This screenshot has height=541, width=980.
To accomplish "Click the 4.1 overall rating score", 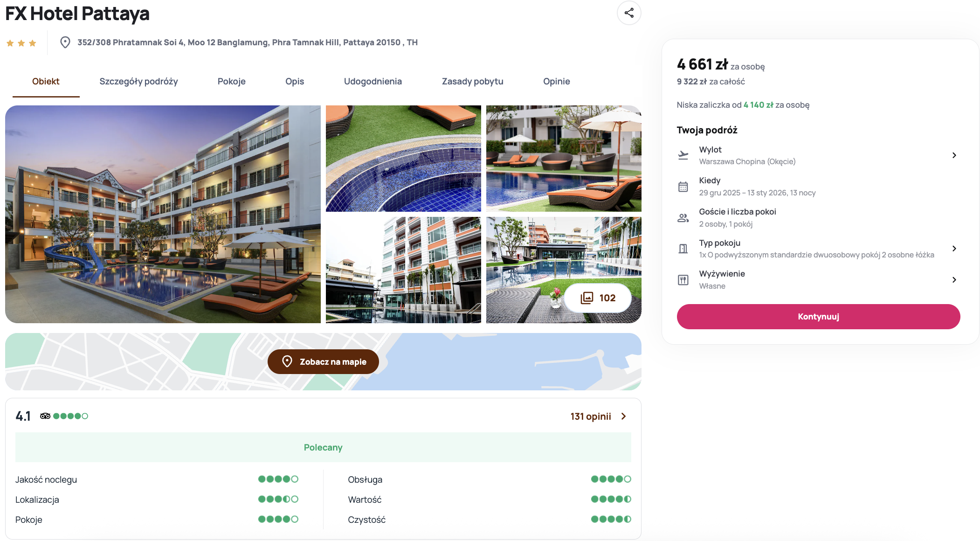I will 23,416.
